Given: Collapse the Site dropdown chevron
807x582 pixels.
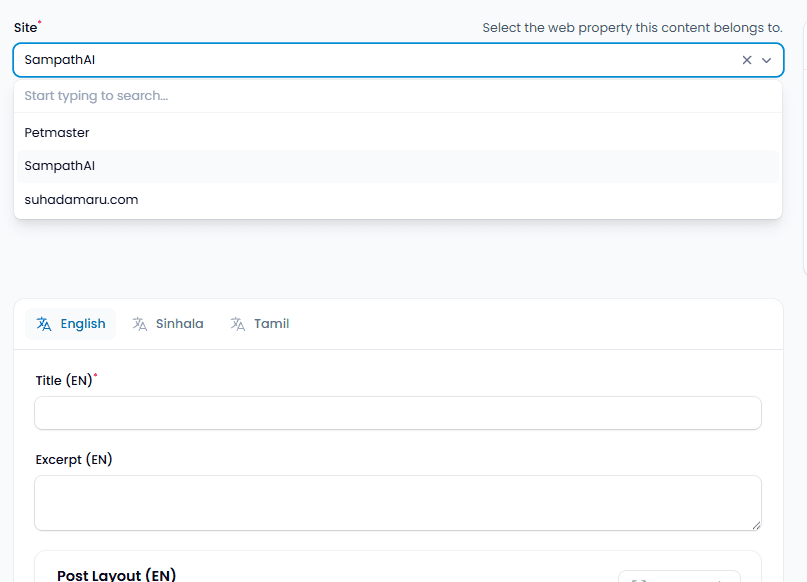Looking at the screenshot, I should coord(766,60).
